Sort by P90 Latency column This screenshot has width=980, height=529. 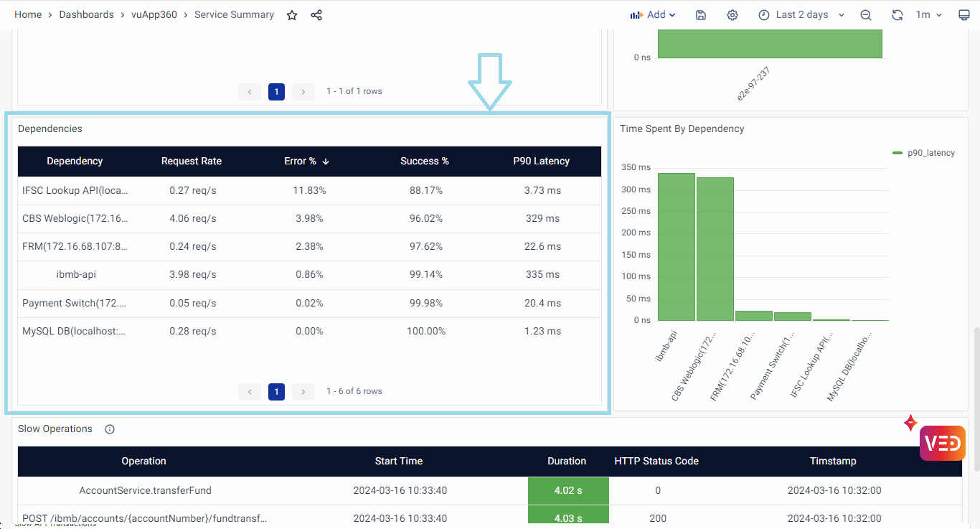[541, 161]
